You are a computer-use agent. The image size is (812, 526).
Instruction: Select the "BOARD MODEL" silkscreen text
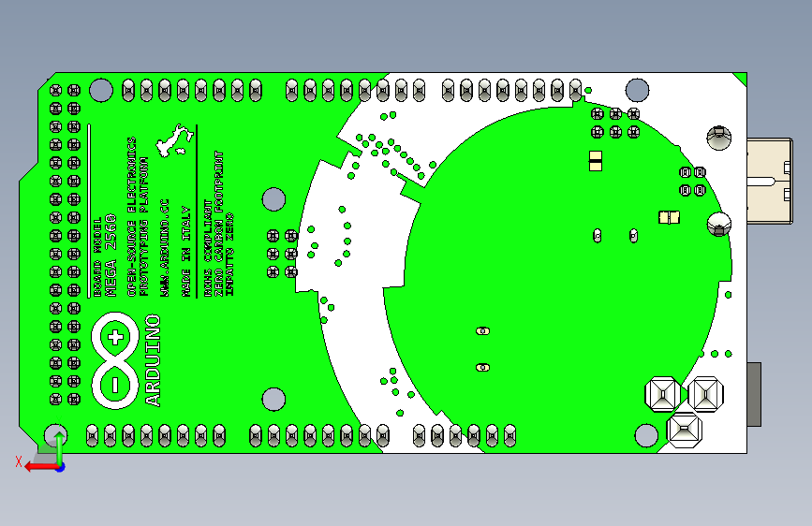click(97, 257)
